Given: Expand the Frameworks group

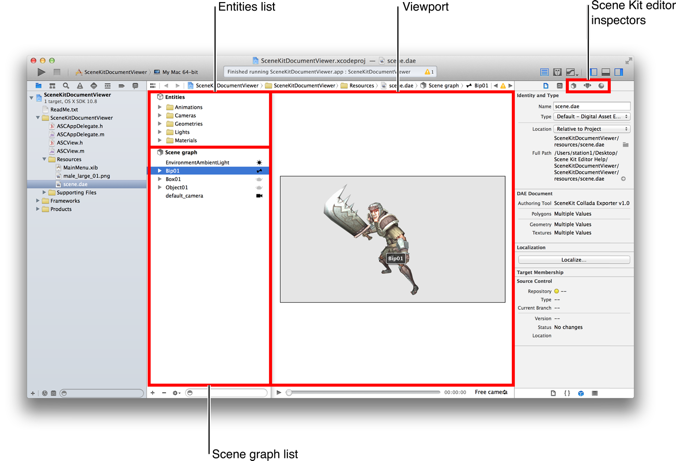Looking at the screenshot, I should [38, 201].
